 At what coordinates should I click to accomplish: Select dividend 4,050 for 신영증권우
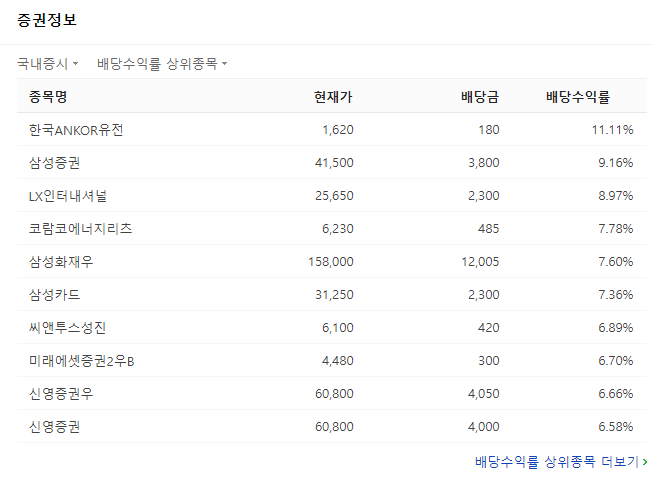(484, 394)
